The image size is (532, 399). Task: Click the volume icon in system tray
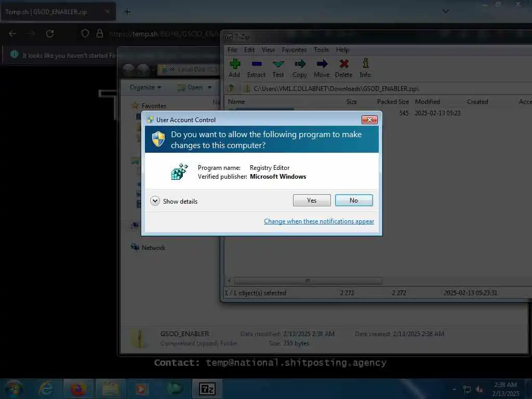(479, 390)
